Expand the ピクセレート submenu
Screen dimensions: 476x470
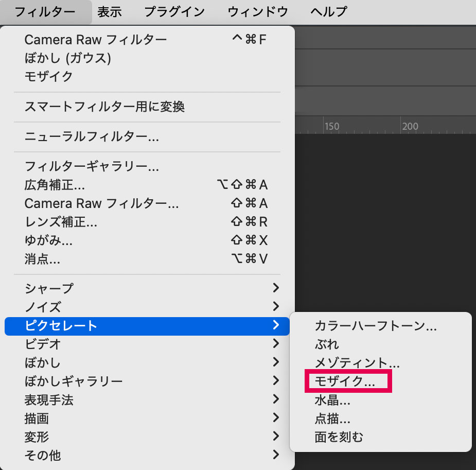pos(147,326)
